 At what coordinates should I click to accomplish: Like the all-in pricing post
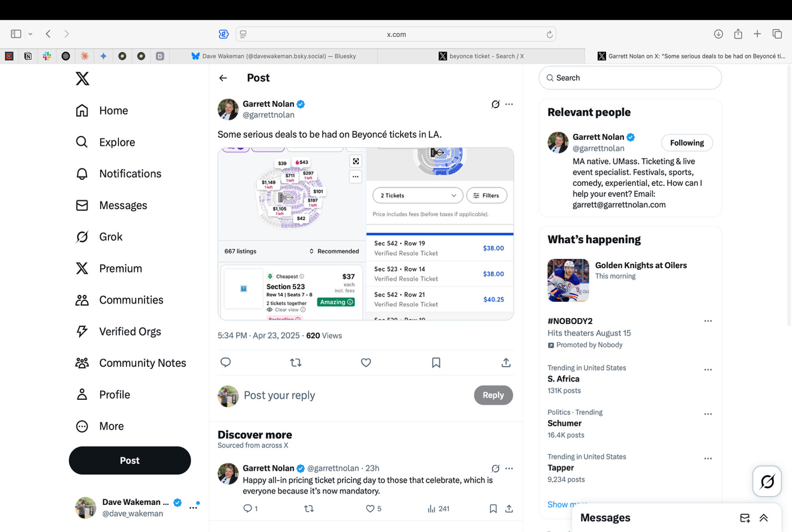pos(374,508)
